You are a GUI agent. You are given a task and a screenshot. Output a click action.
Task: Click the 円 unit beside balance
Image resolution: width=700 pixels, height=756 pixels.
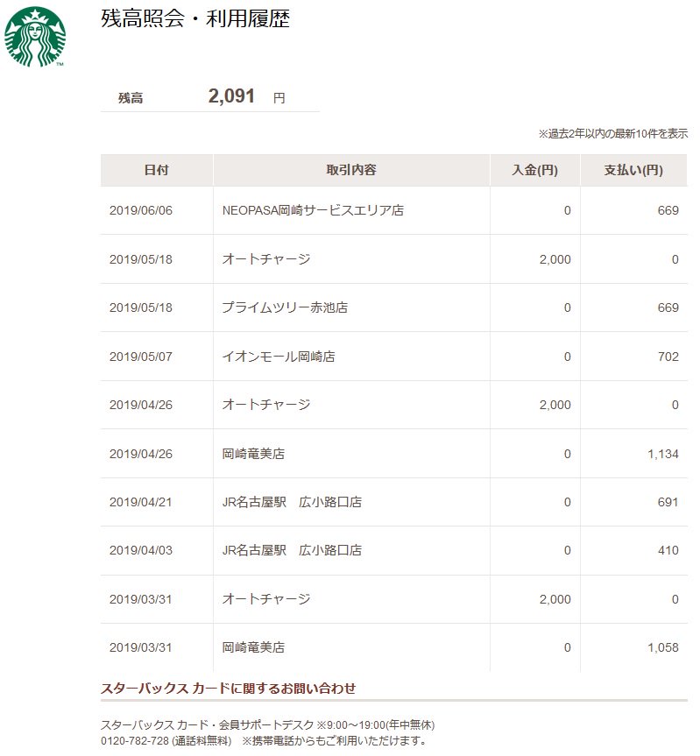[x=279, y=98]
